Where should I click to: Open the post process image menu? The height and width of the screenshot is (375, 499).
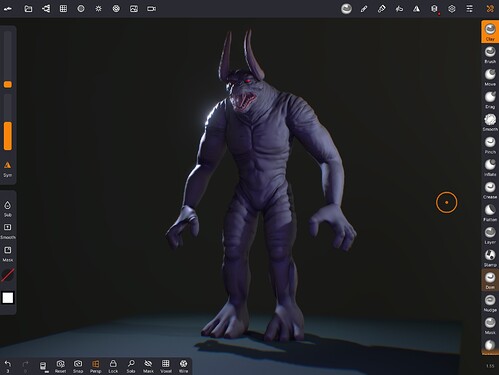[x=134, y=9]
